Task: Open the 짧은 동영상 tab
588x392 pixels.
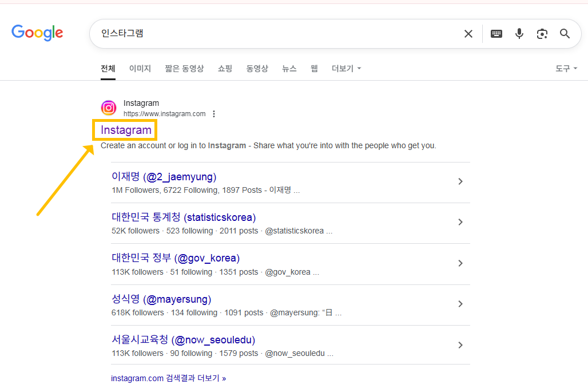Action: click(184, 69)
